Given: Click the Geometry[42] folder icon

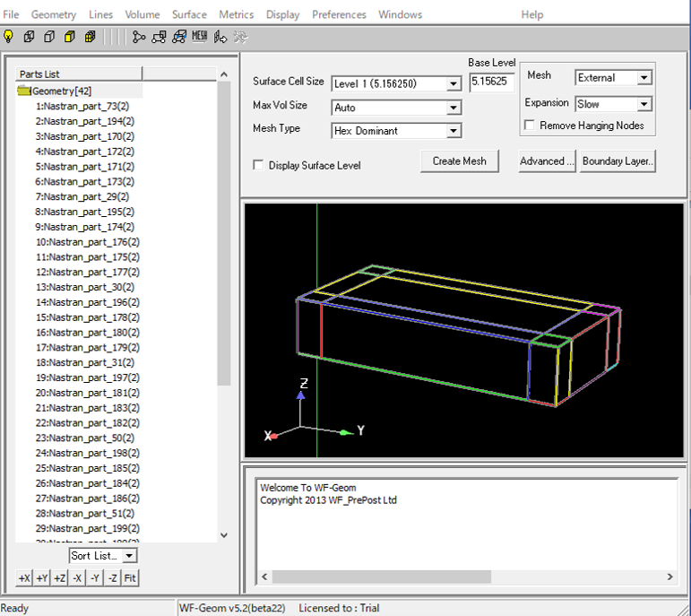Looking at the screenshot, I should click(x=24, y=91).
